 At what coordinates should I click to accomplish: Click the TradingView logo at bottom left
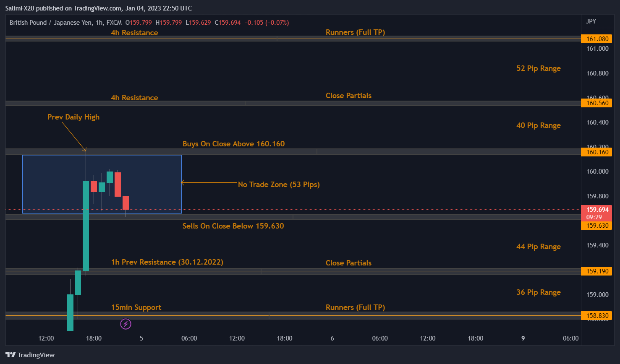tap(30, 355)
